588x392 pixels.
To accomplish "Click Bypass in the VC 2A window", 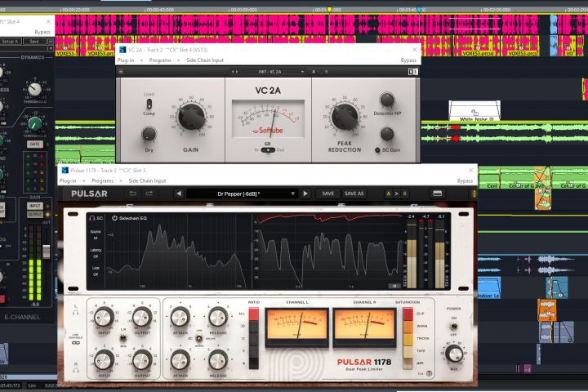I will [408, 60].
